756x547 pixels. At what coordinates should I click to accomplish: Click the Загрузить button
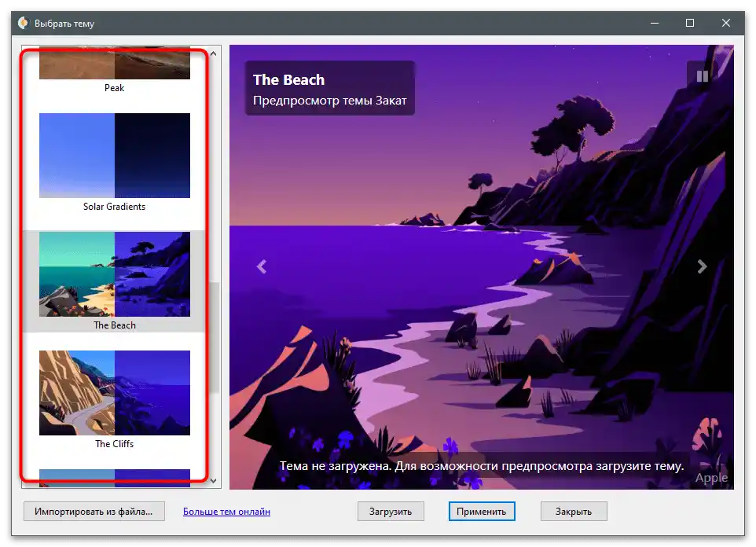[391, 512]
